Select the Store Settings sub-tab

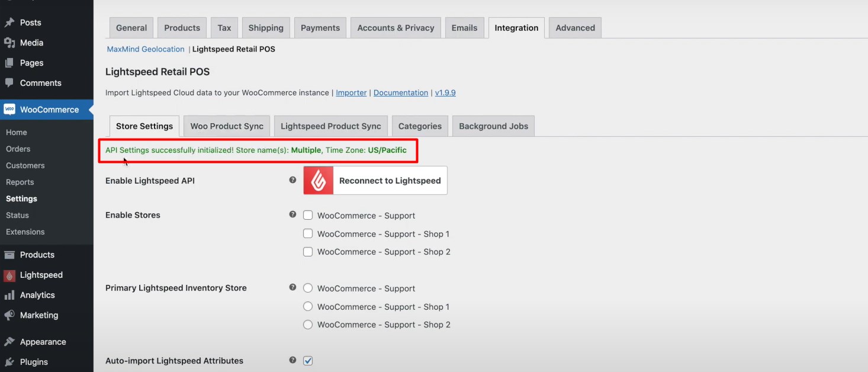(x=144, y=126)
